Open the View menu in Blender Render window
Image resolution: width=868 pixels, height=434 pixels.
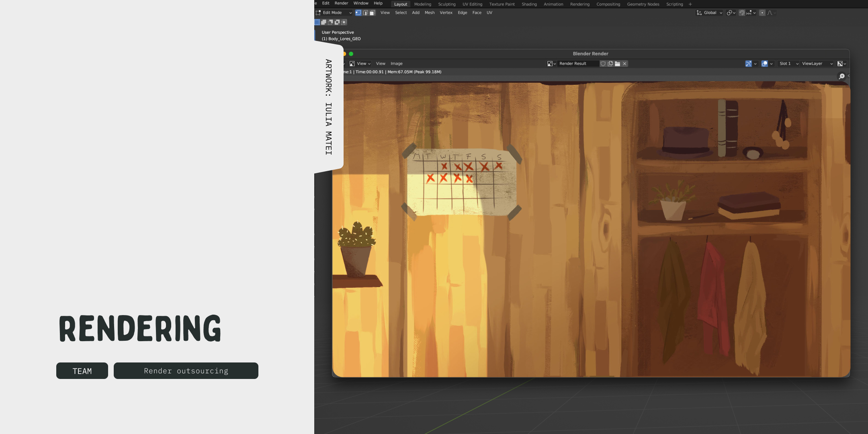[x=381, y=63]
